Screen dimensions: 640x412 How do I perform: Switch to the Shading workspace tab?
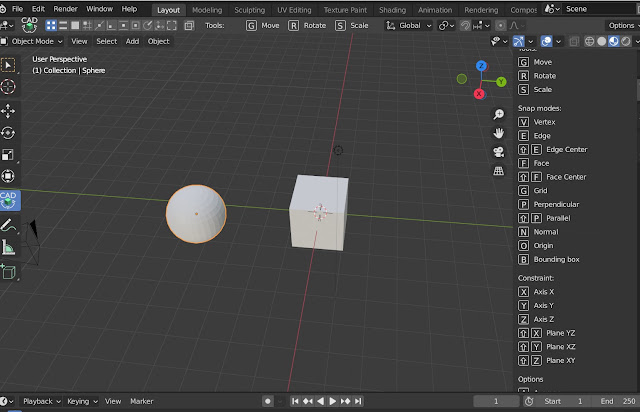(392, 10)
